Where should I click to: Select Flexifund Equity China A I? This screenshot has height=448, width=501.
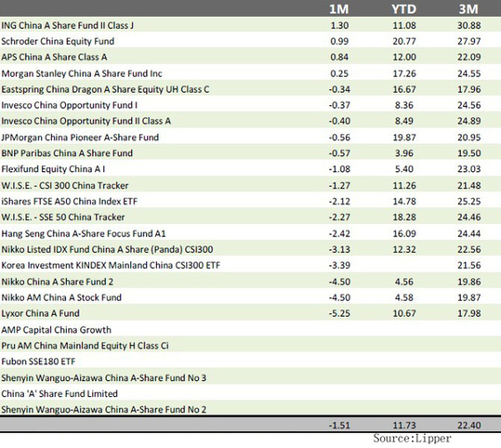pyautogui.click(x=53, y=169)
